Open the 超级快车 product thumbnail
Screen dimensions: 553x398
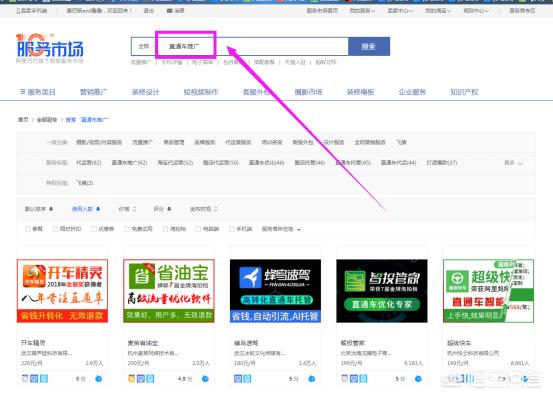(488, 291)
